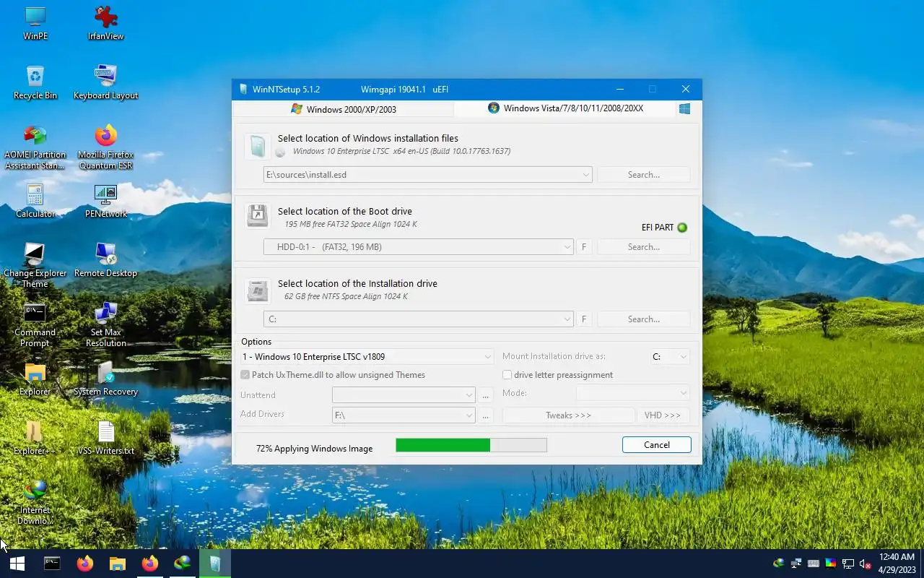Launch Internet Download Manager desktop icon
Image resolution: width=924 pixels, height=578 pixels.
tap(35, 503)
